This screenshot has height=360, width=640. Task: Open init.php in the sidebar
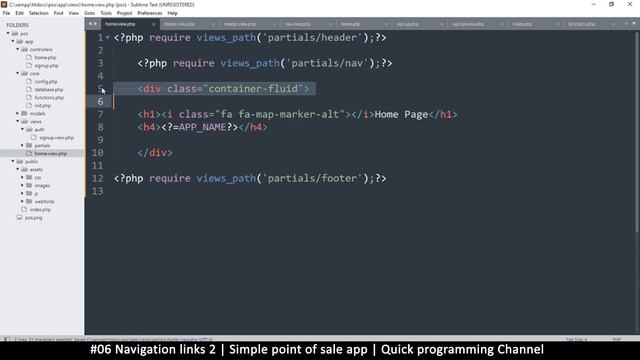click(42, 106)
